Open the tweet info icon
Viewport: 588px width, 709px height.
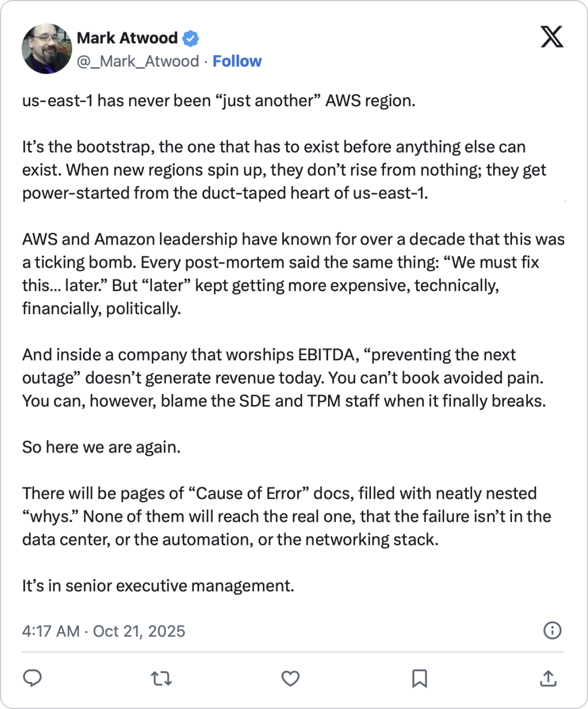pos(552,630)
